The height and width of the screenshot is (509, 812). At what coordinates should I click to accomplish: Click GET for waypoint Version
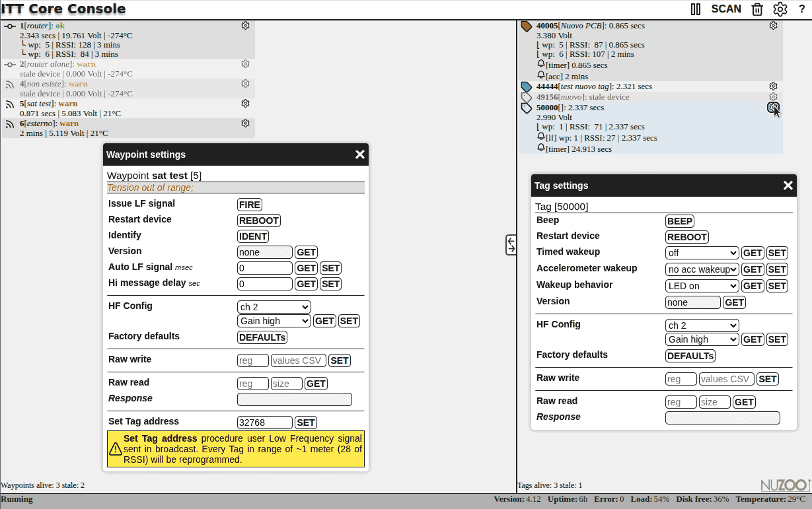coord(306,252)
